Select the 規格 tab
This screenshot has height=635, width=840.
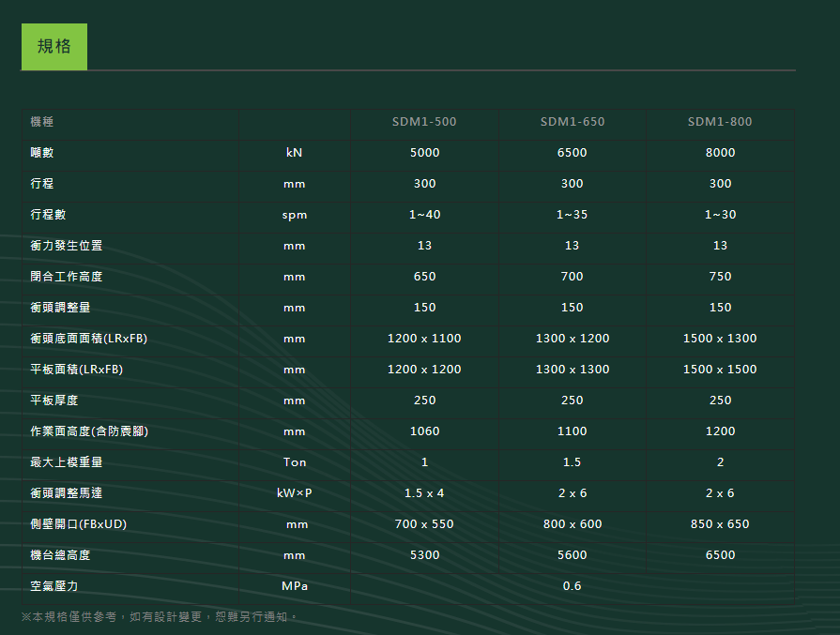53,47
